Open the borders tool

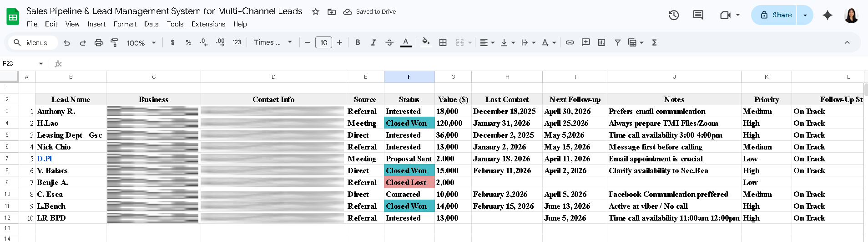[x=443, y=42]
